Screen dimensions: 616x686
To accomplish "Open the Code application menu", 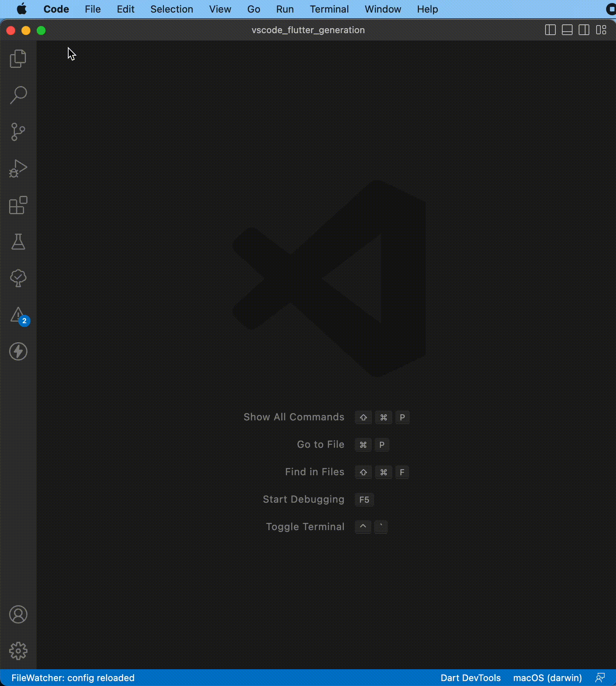I will pyautogui.click(x=56, y=9).
